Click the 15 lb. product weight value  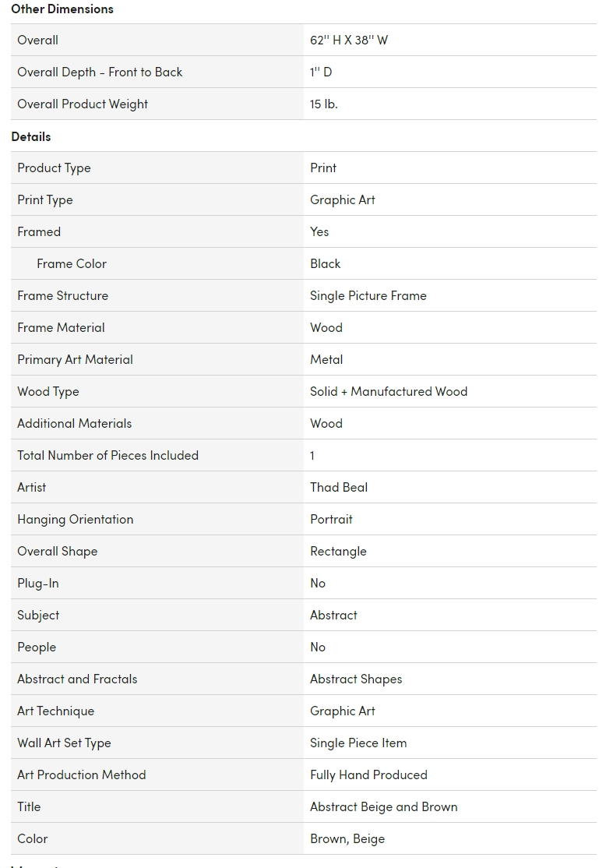coord(324,104)
